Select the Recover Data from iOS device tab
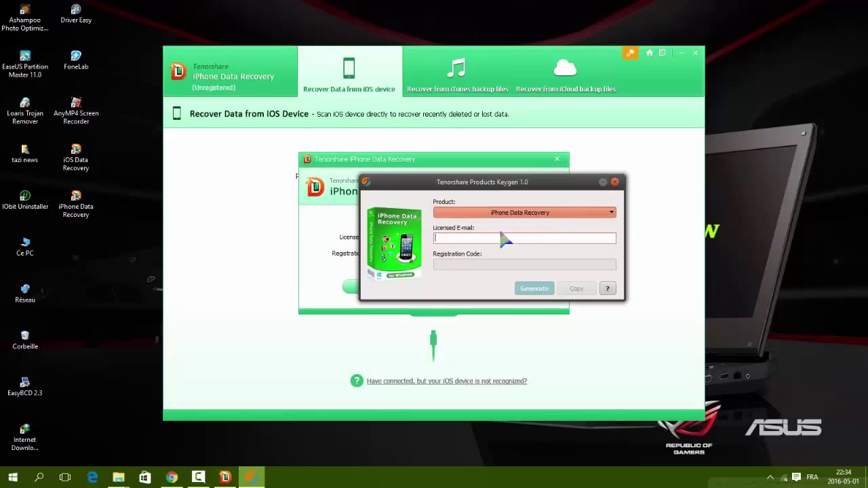 pyautogui.click(x=349, y=71)
